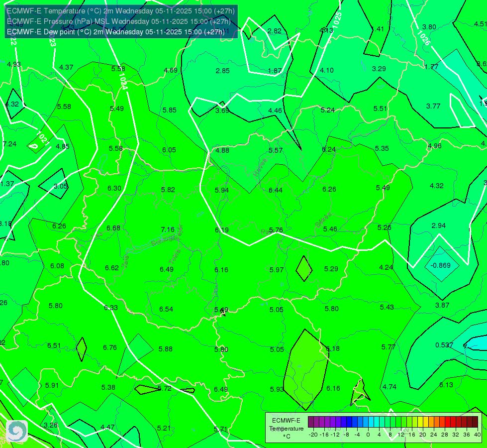
Task: Select the ECMWF-E Dew point 2m layer label
Action: point(116,32)
